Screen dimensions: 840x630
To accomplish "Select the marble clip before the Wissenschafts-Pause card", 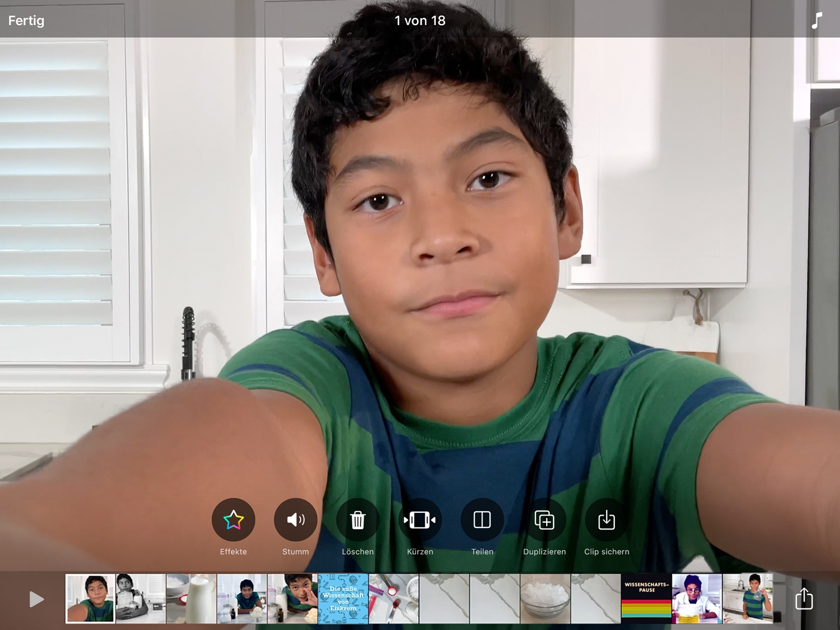I will [x=596, y=598].
